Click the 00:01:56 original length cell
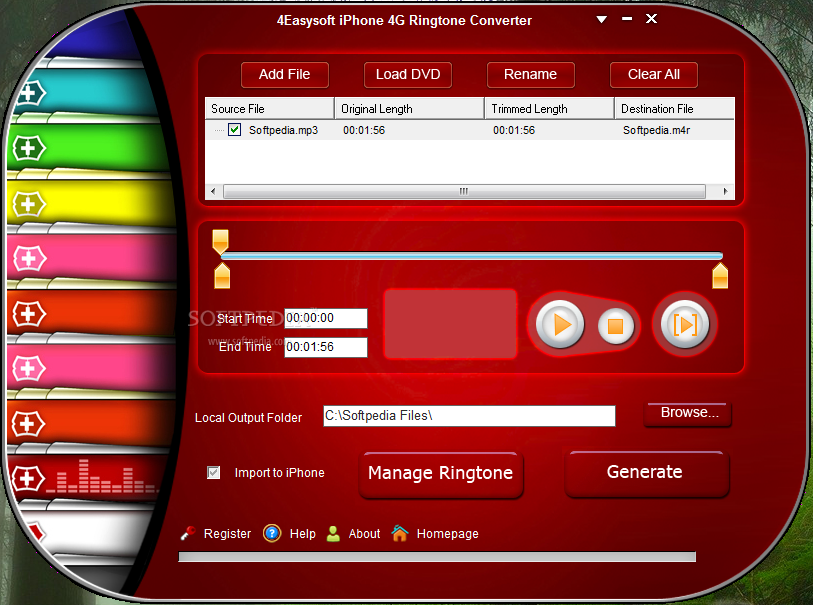This screenshot has height=605, width=813. pyautogui.click(x=364, y=130)
